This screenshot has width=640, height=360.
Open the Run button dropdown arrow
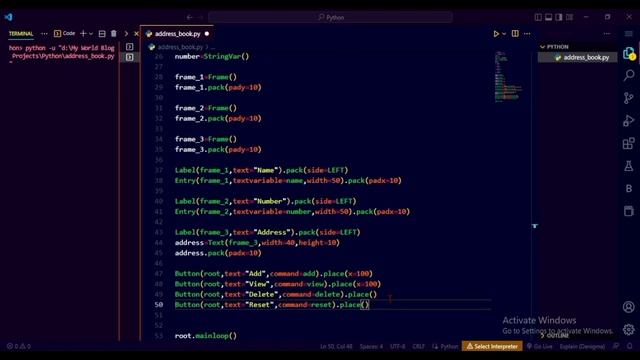[x=504, y=34]
